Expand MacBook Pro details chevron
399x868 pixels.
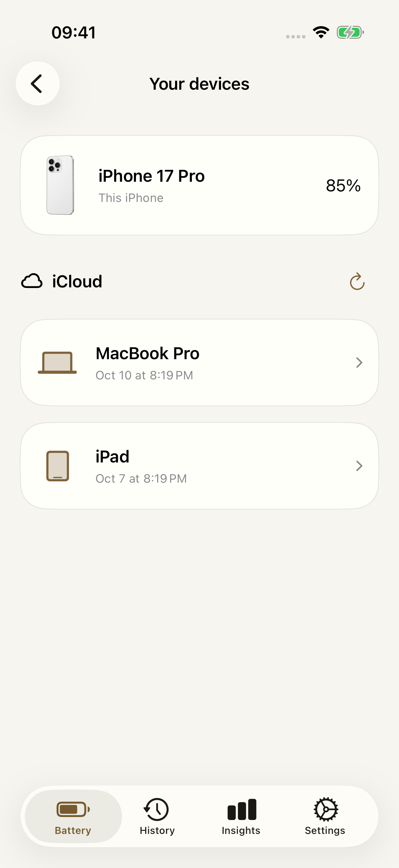[359, 362]
